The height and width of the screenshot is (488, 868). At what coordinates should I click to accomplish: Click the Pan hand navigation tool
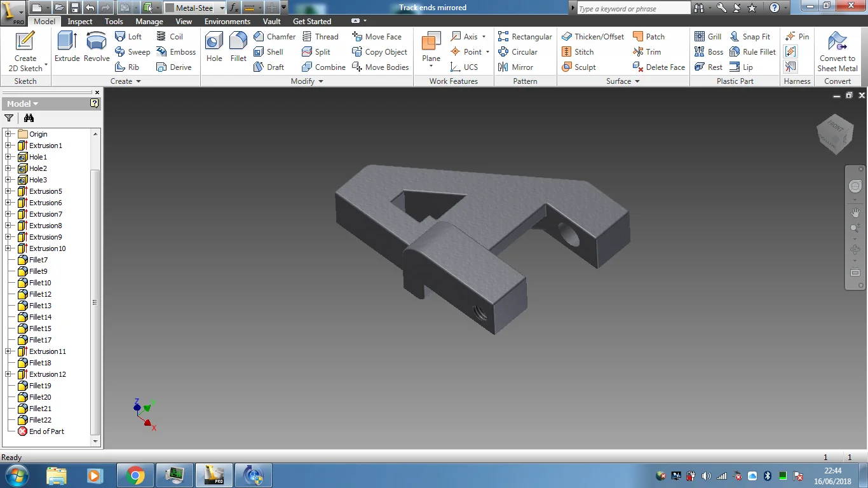coord(855,213)
